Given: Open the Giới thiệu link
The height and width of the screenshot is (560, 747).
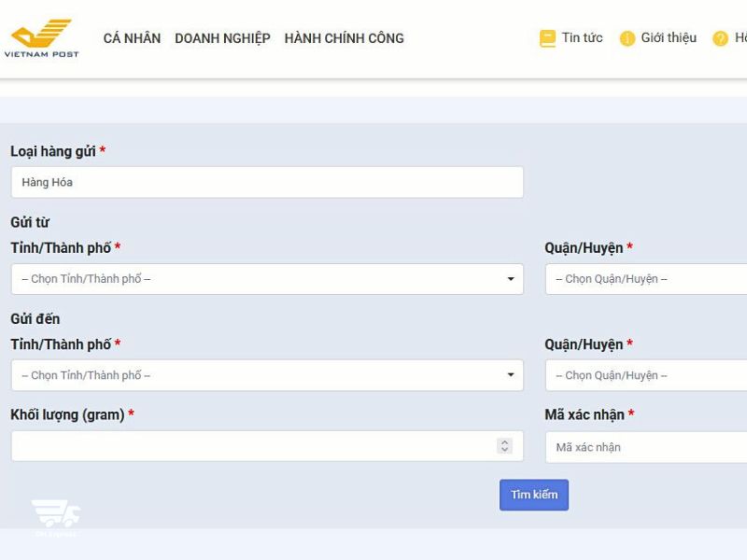Looking at the screenshot, I should point(669,38).
